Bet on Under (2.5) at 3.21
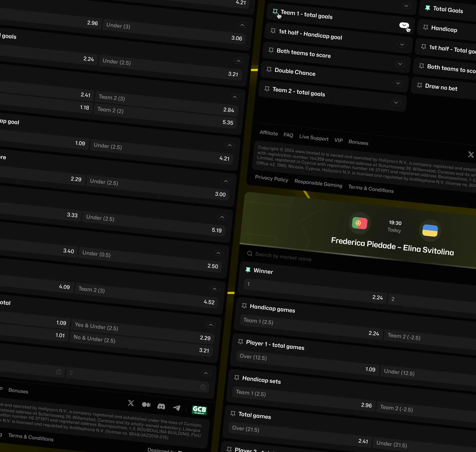The height and width of the screenshot is (452, 476). (170, 68)
